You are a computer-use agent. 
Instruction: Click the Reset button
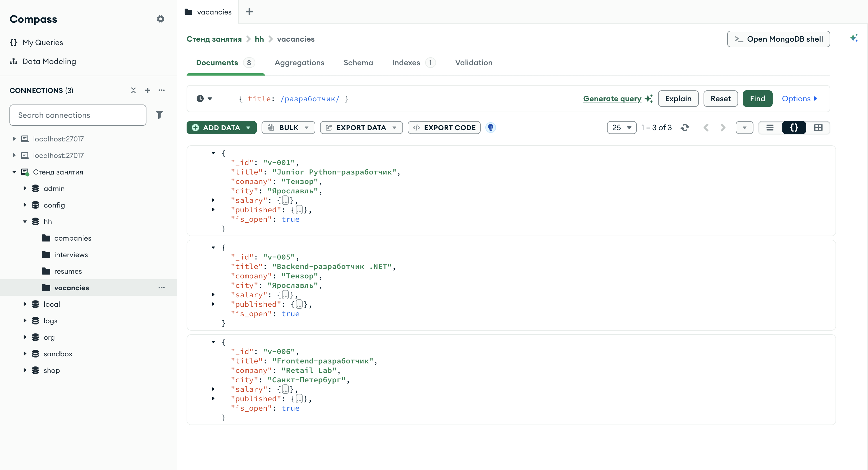pos(721,99)
